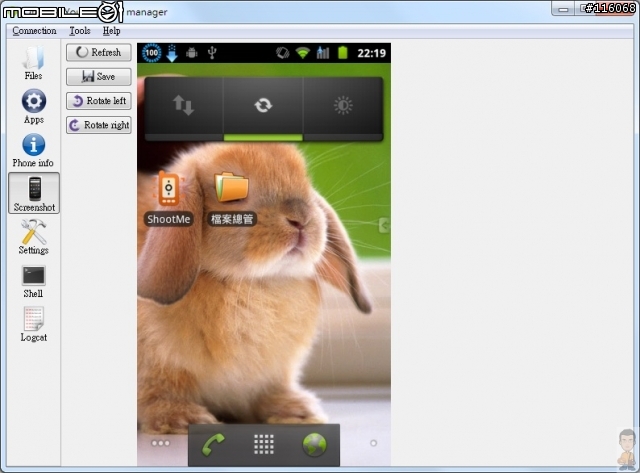Open the 檔案總管 folder icon

231,198
